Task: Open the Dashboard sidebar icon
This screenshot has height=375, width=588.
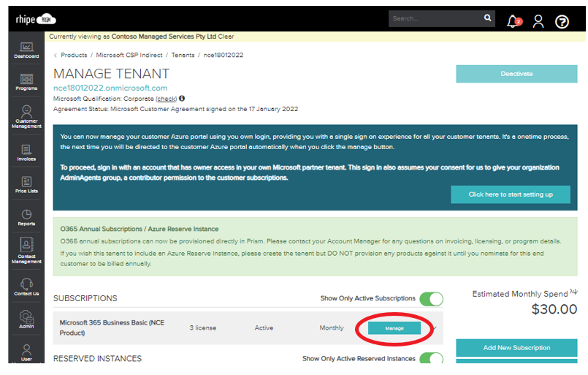Action: [x=26, y=50]
